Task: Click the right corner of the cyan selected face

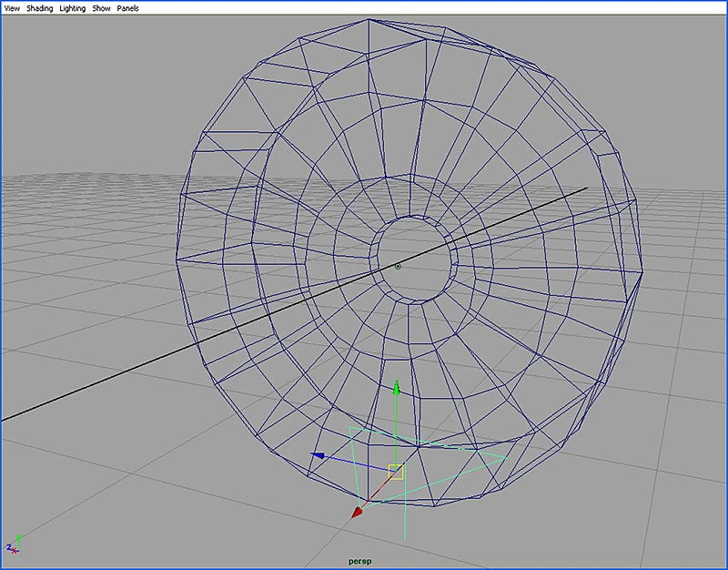Action: point(508,456)
